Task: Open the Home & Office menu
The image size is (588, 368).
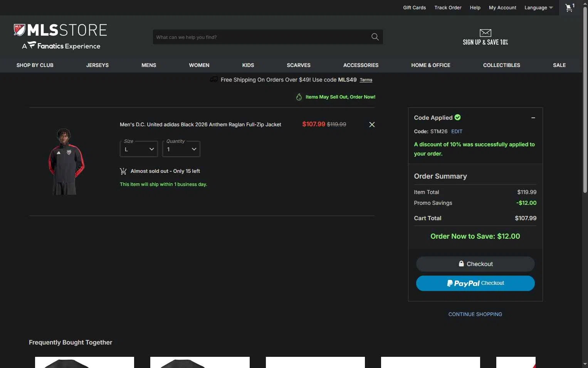Action: pyautogui.click(x=431, y=65)
